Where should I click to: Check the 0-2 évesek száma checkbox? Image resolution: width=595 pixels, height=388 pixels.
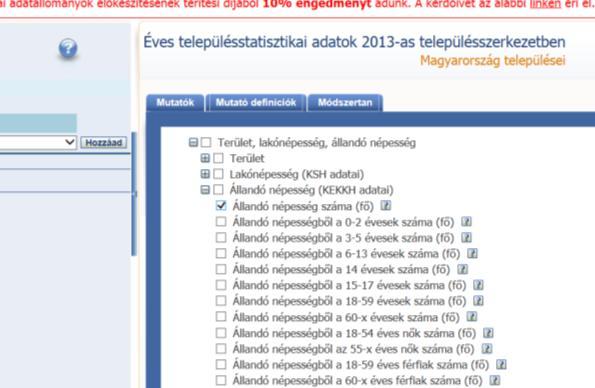221,222
